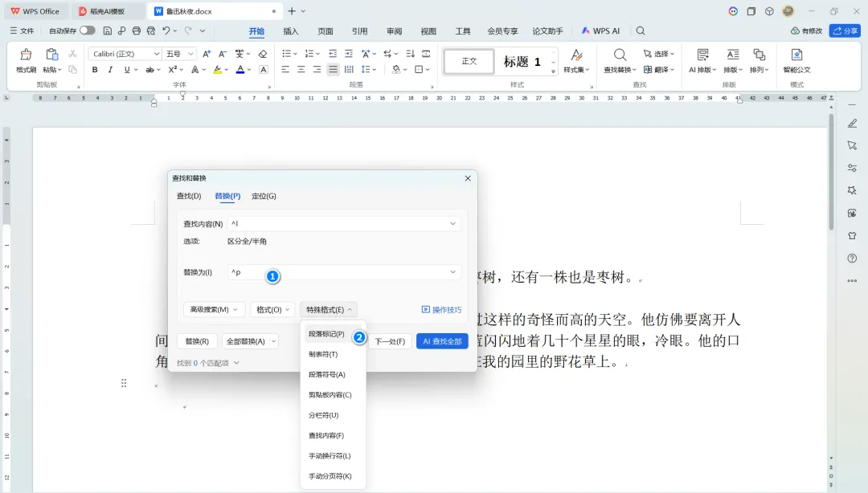The image size is (868, 493).
Task: Click the font color swatch
Action: tap(240, 70)
